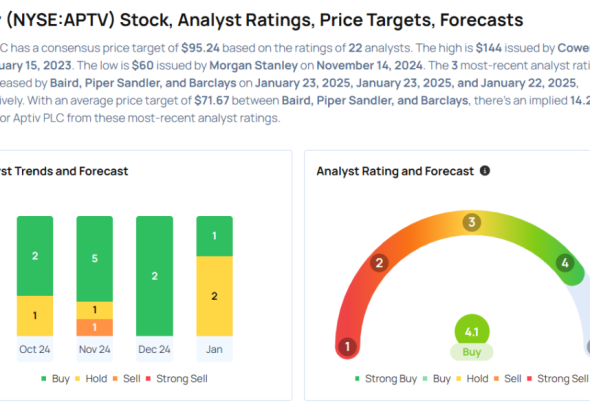Toggle the Strong Sell legend under the bar chart
The width and height of the screenshot is (590, 410).
coord(176,378)
